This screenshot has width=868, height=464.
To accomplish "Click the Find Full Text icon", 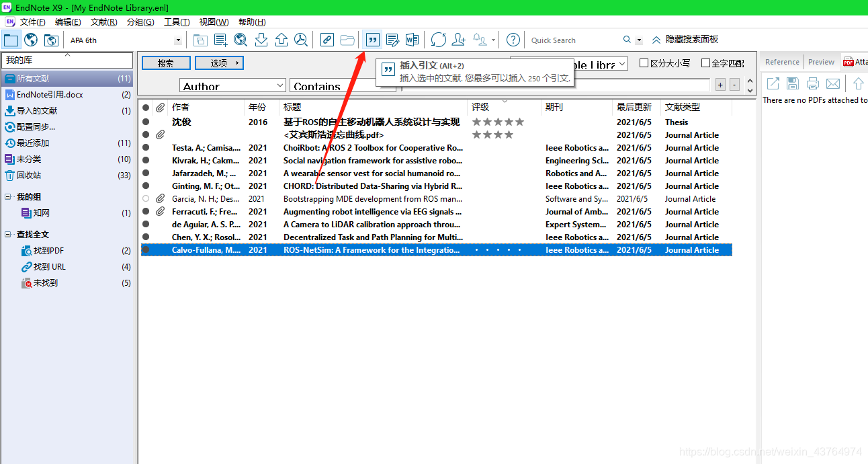I will tap(301, 40).
